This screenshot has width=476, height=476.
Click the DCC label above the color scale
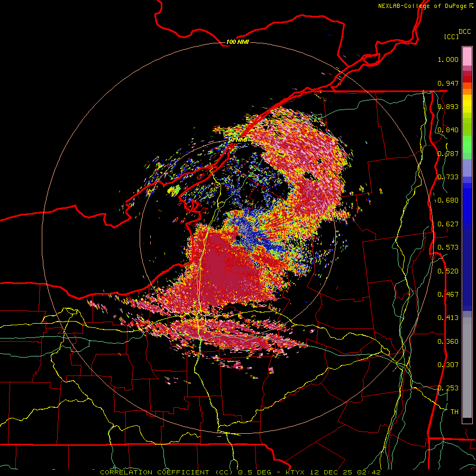point(465,32)
